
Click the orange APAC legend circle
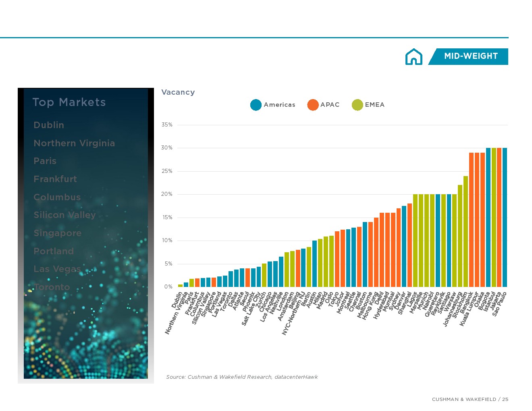pyautogui.click(x=313, y=105)
